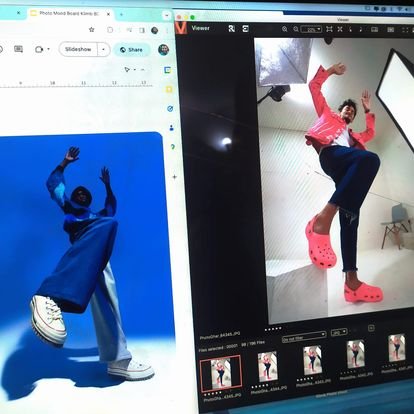Rotate the image left in Viewer

350,29
